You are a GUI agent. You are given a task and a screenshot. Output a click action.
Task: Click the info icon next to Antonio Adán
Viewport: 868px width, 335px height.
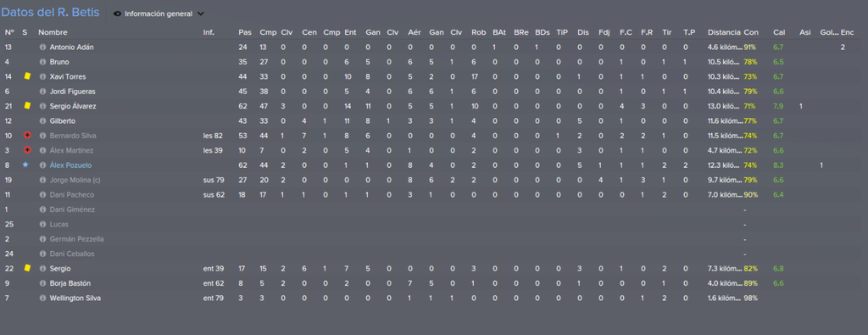42,47
